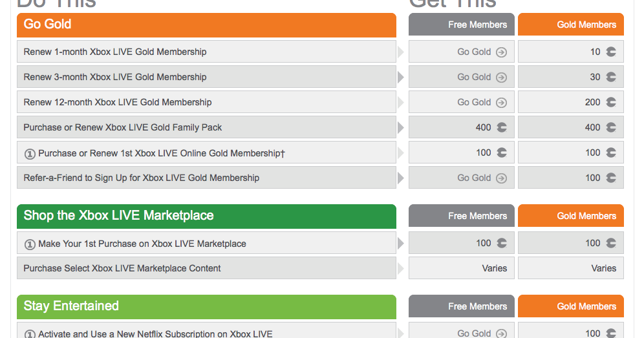Select Shop the Xbox LIVE Marketplace header
Screen dimensions: 644x338
coord(206,216)
